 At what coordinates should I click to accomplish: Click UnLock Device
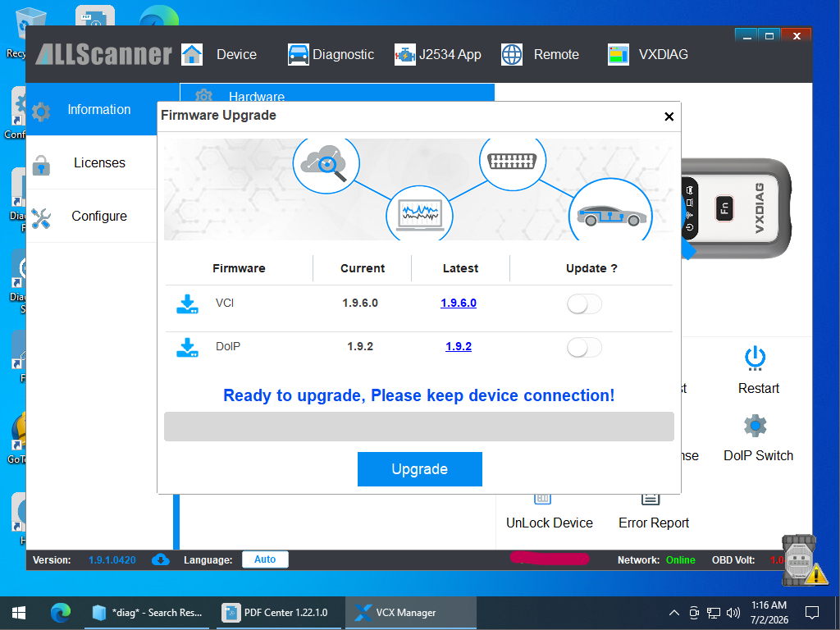[549, 523]
